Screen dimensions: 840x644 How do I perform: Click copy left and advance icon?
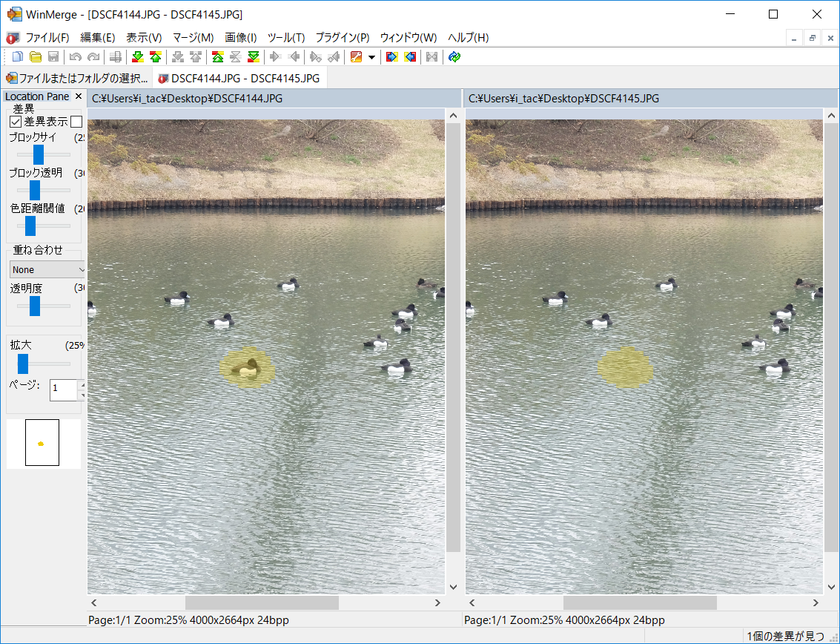333,57
